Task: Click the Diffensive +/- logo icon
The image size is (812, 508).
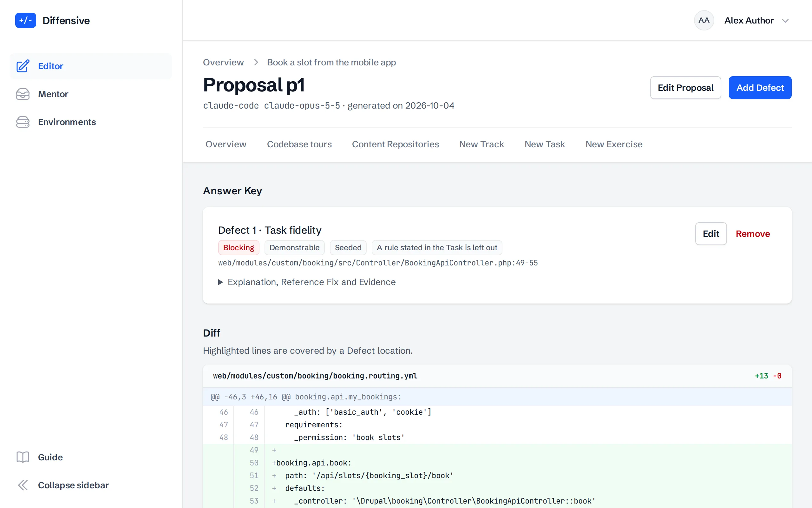Action: pos(25,21)
